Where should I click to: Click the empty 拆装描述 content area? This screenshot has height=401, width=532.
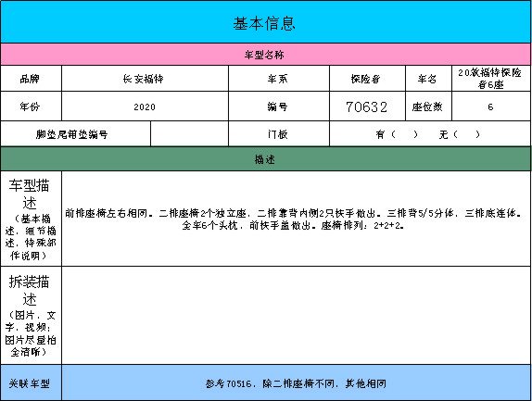[297, 315]
